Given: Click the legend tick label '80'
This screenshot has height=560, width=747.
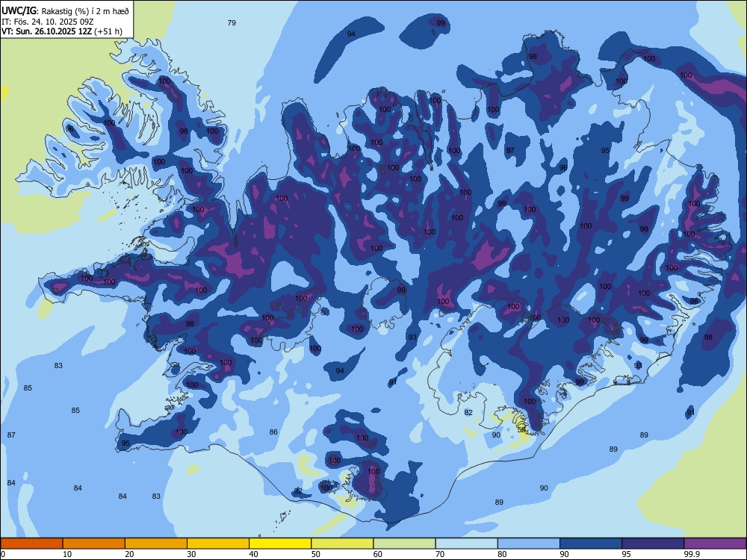Looking at the screenshot, I should pyautogui.click(x=502, y=554).
